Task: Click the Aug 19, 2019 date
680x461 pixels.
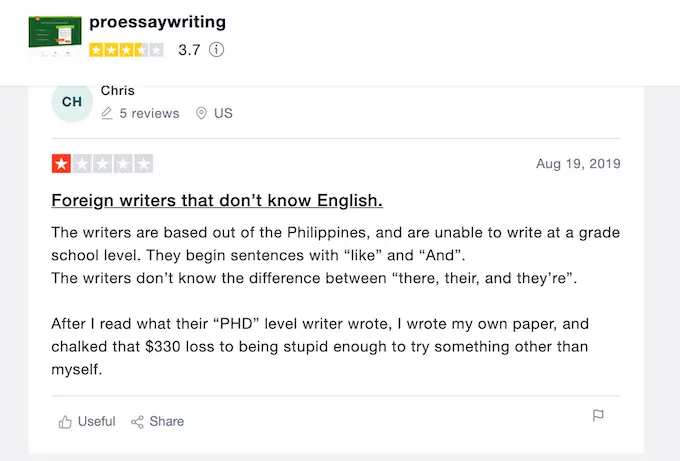Action: point(578,164)
